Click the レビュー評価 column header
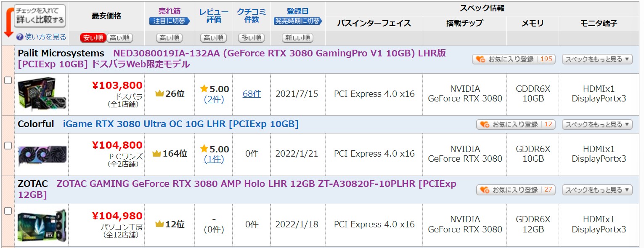This screenshot has width=644, height=248. 214,16
